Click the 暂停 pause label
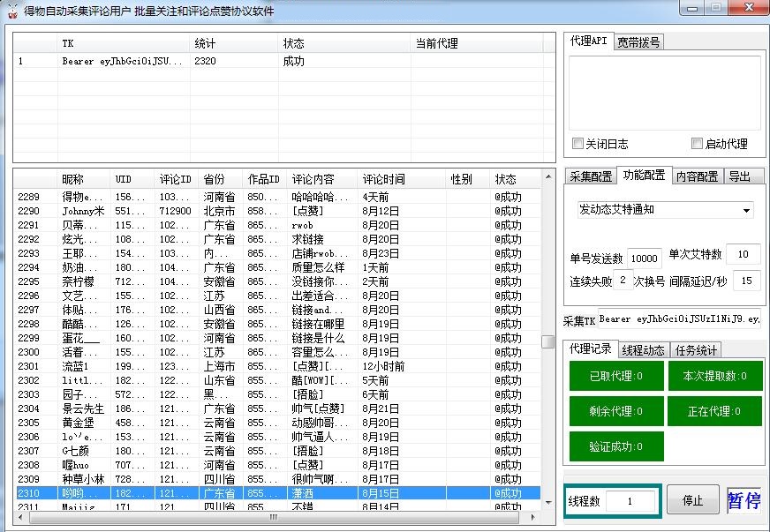This screenshot has height=532, width=770. 744,501
